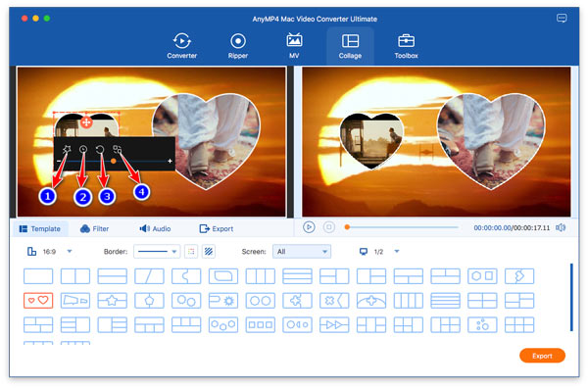Select the arch with cross template

(x=371, y=301)
